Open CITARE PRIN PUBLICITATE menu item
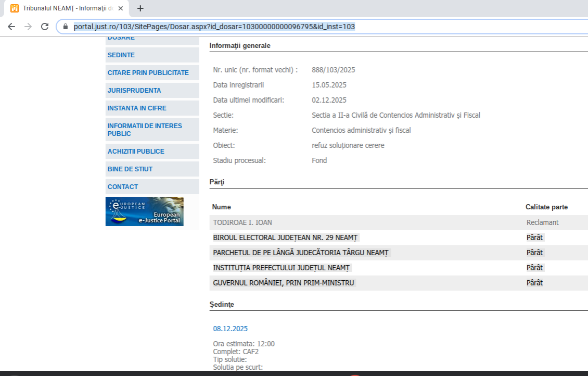 click(148, 73)
